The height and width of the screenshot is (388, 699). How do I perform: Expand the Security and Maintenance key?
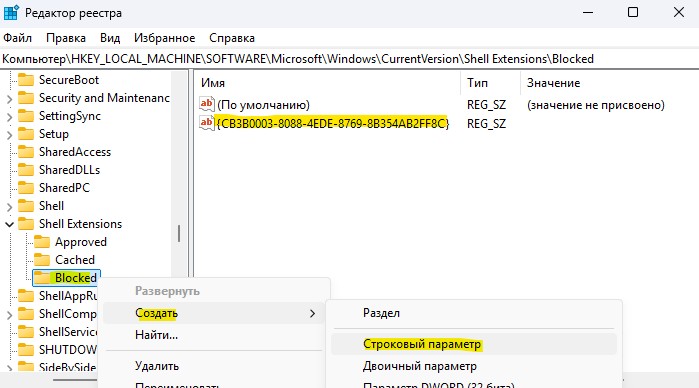tap(9, 99)
